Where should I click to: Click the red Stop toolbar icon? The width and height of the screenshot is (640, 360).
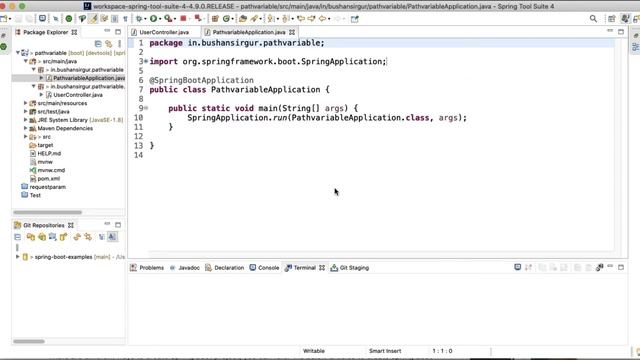pos(183,19)
